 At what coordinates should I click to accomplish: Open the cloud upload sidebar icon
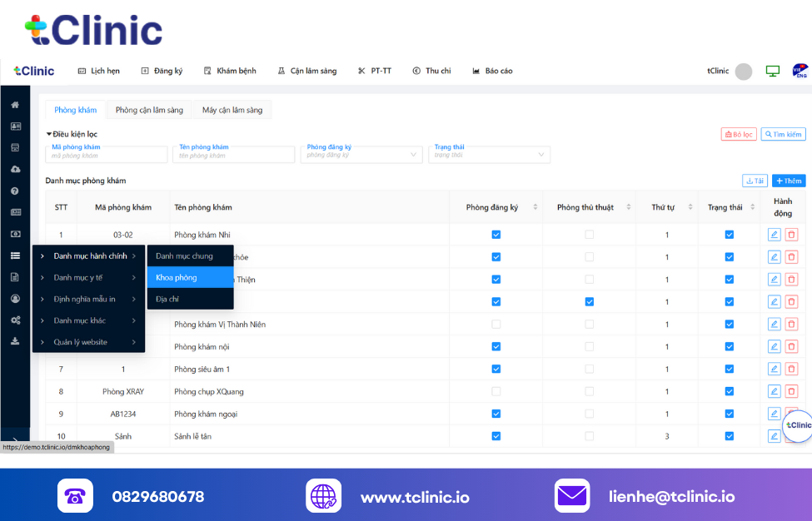click(15, 169)
